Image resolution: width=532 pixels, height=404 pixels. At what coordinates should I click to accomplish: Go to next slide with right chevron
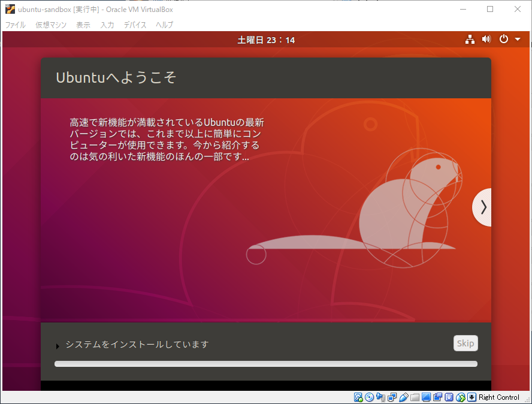[482, 207]
